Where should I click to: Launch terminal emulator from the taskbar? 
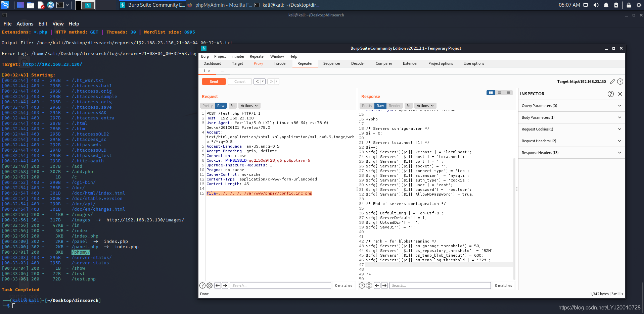click(x=60, y=5)
